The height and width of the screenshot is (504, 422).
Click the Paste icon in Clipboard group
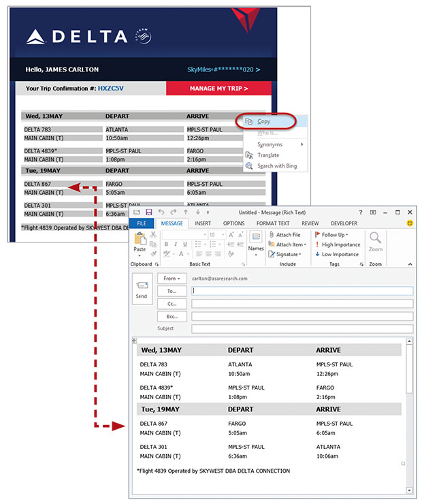click(140, 240)
